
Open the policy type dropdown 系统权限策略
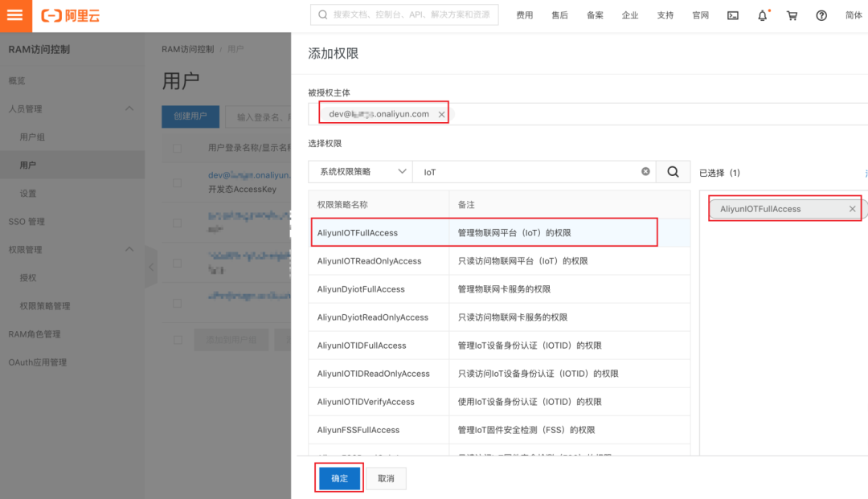coord(360,171)
